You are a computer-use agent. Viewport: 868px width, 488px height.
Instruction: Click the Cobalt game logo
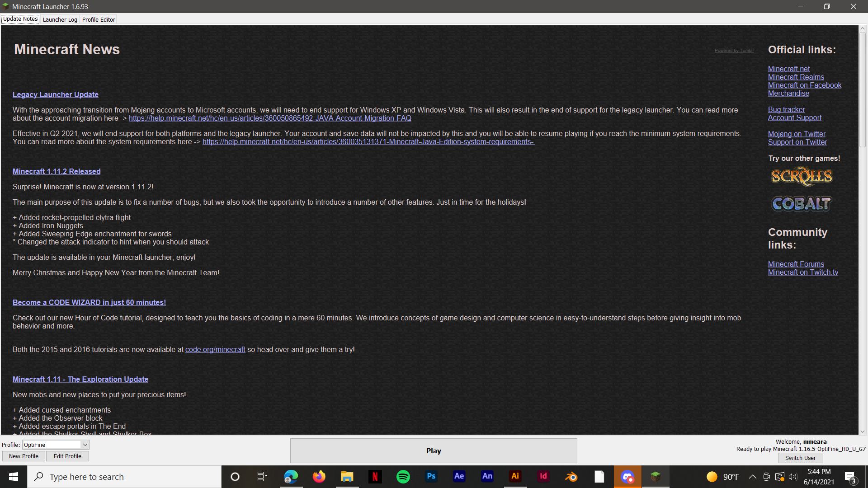pyautogui.click(x=801, y=203)
